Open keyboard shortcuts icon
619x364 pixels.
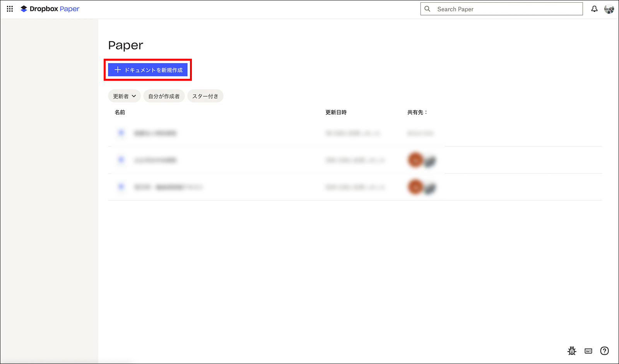588,351
